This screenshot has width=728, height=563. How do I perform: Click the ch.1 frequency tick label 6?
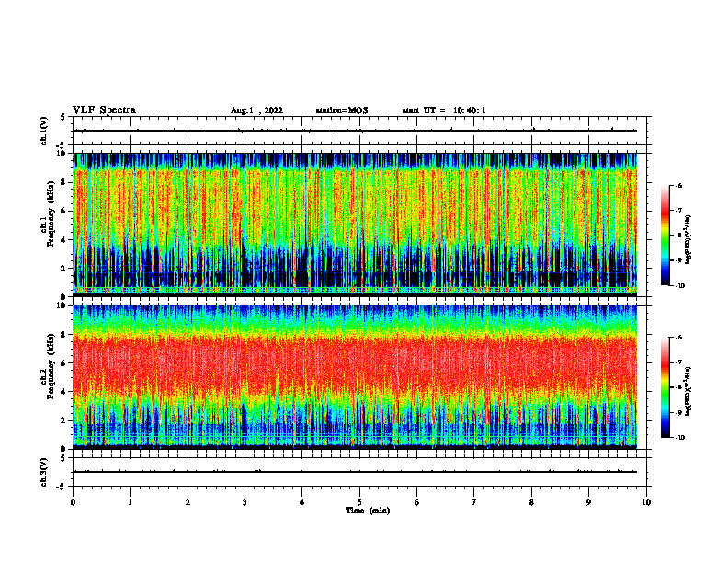coord(64,212)
